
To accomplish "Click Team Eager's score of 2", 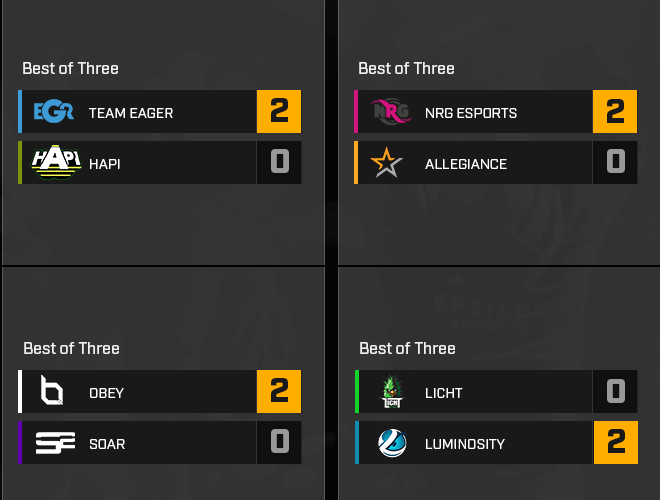I will (x=279, y=112).
